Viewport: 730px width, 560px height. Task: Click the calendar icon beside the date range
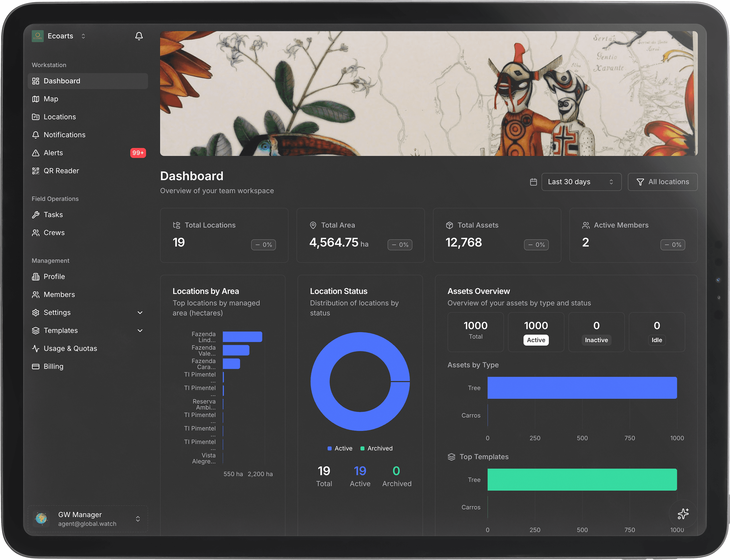point(534,182)
